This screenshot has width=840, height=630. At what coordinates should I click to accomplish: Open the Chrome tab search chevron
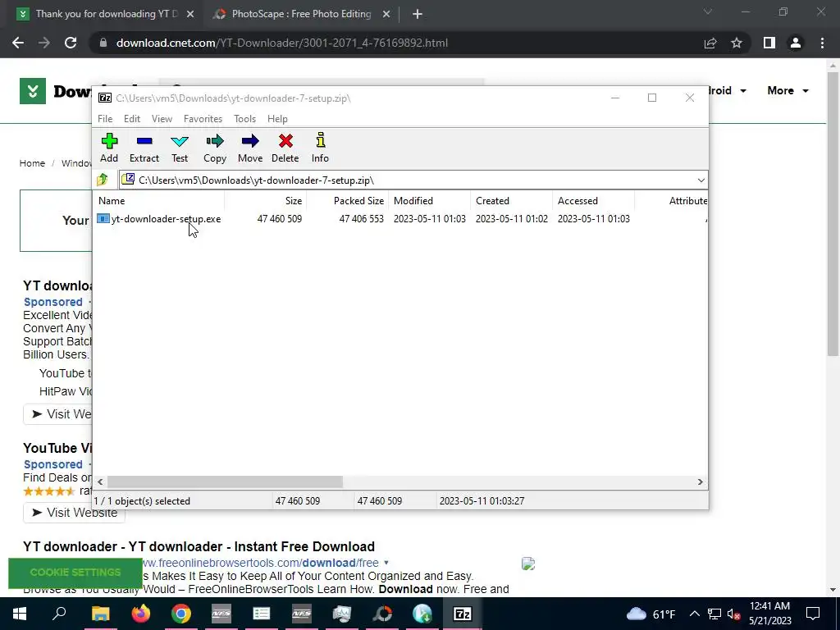coord(708,11)
